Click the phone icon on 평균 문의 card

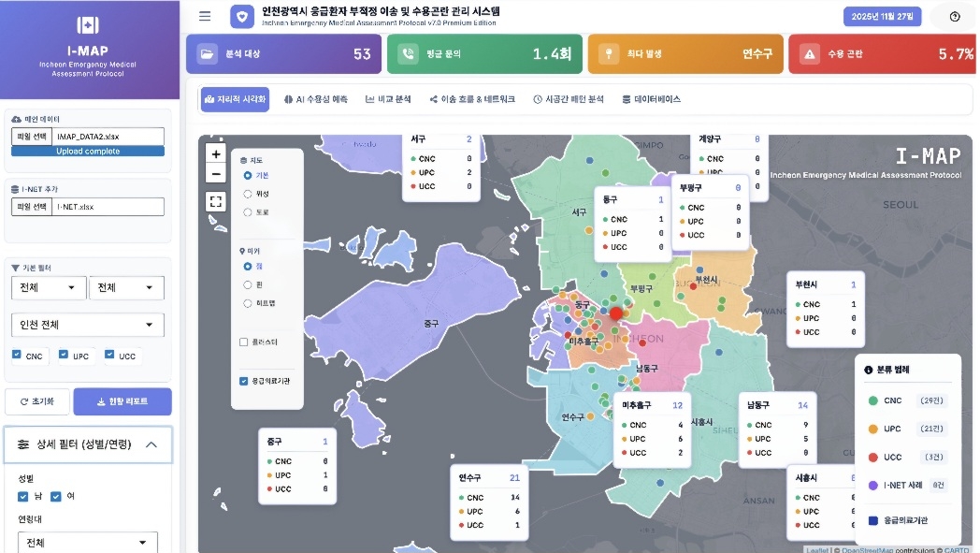[x=407, y=54]
